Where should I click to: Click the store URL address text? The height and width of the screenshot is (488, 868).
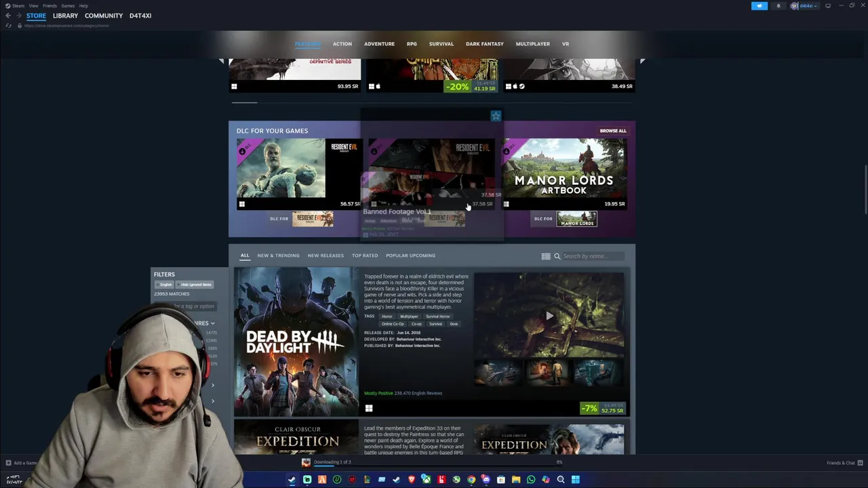[x=66, y=26]
